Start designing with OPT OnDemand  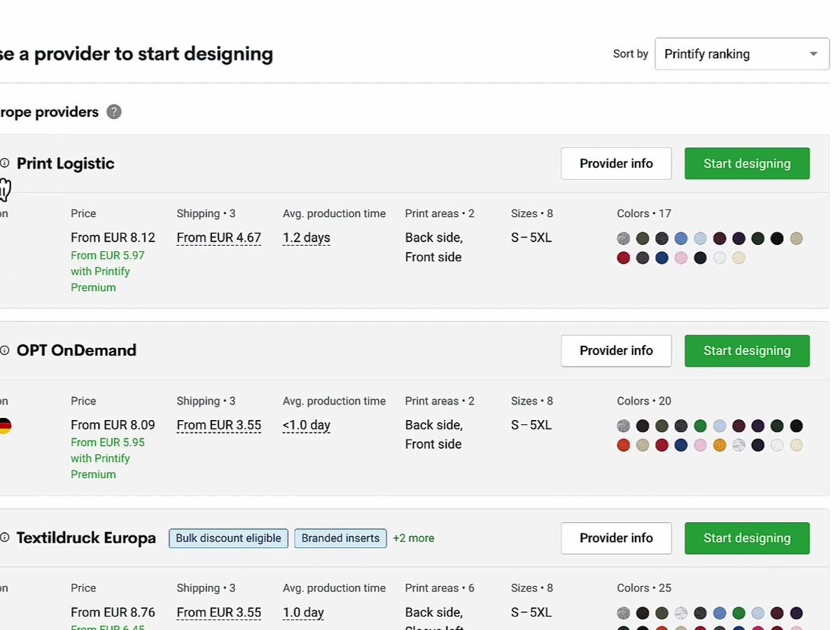[x=747, y=351]
